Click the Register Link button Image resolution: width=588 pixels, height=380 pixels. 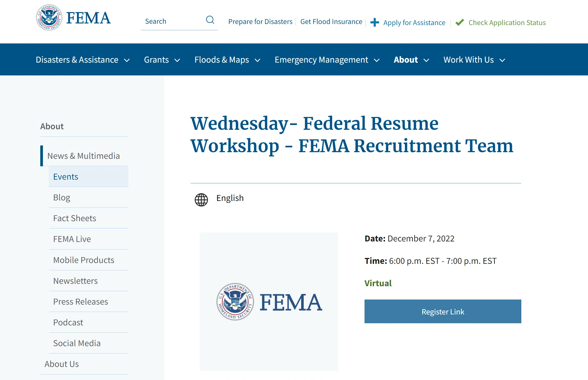pos(443,311)
